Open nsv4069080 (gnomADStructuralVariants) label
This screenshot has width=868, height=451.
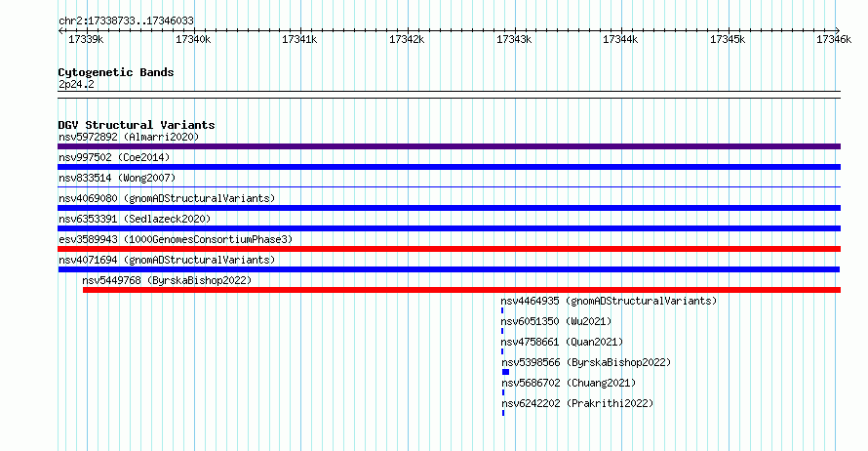click(x=167, y=198)
